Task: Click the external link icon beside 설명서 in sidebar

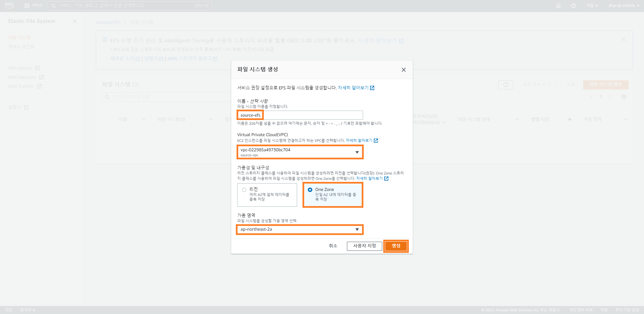Action: coord(26,108)
